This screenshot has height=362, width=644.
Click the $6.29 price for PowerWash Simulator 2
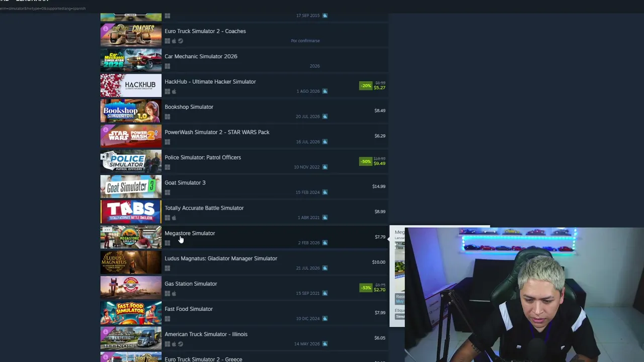click(x=380, y=136)
